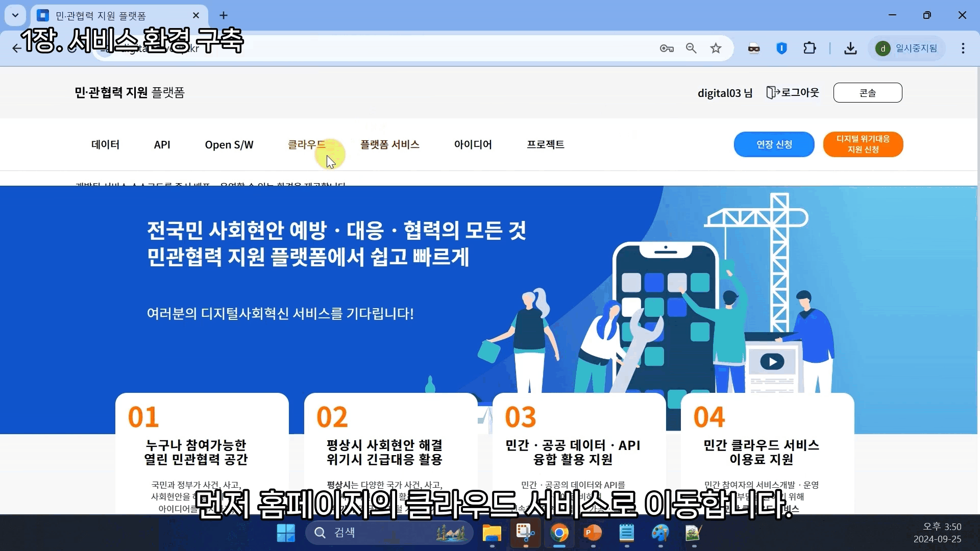980x551 pixels.
Task: Open the 플랫폼 서비스 navigation menu
Action: (390, 145)
